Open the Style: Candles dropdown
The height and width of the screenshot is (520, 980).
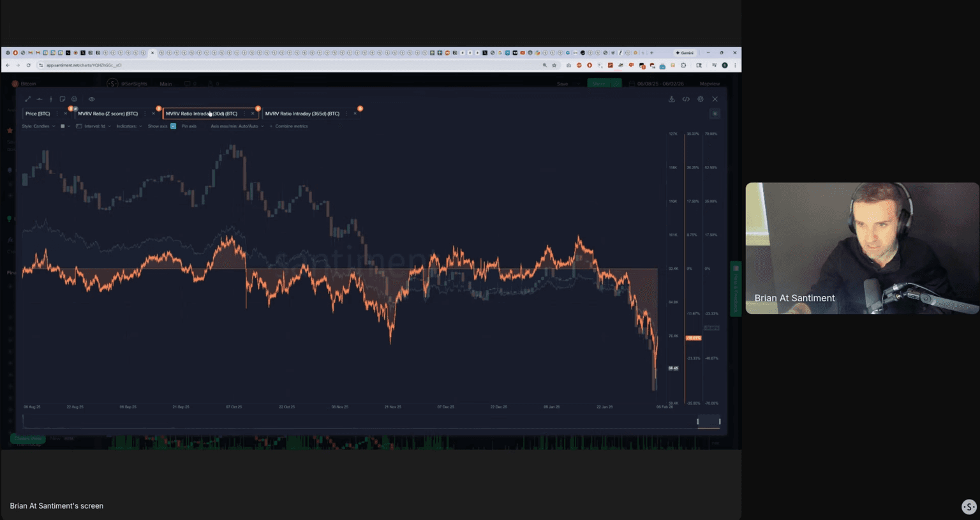(38, 126)
